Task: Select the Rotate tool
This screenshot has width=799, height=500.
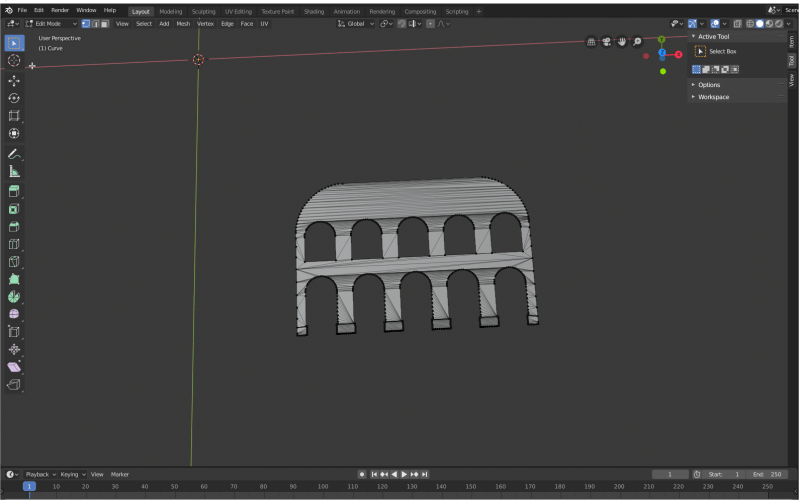Action: click(x=14, y=98)
